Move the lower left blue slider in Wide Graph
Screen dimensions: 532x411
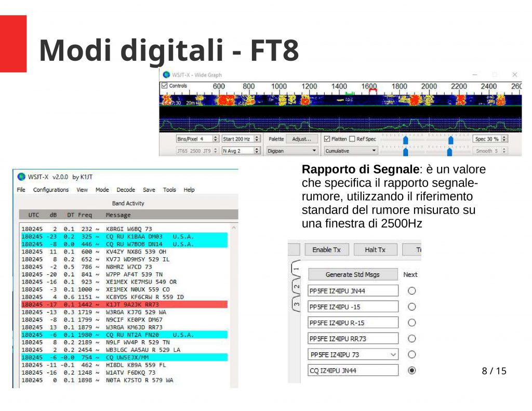[405, 152]
